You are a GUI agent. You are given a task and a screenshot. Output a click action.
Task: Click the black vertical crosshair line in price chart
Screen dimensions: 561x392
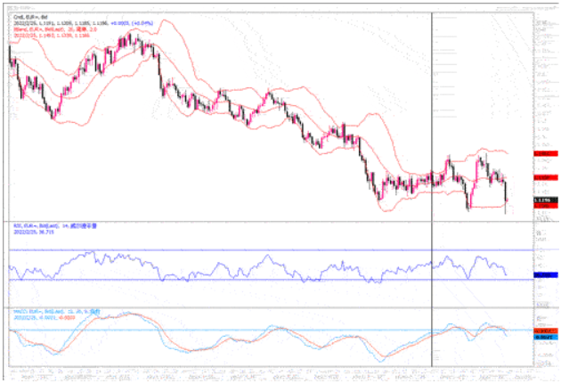433,107
